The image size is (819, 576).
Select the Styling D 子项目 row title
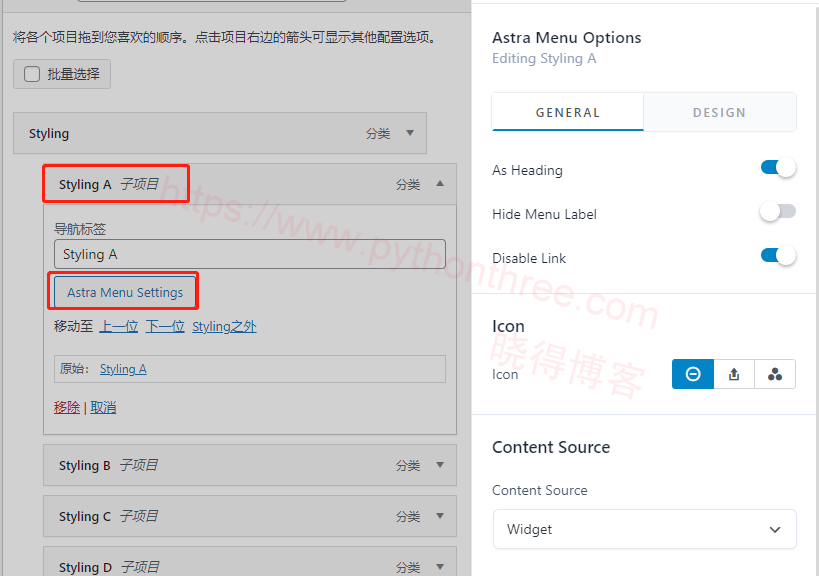point(109,567)
